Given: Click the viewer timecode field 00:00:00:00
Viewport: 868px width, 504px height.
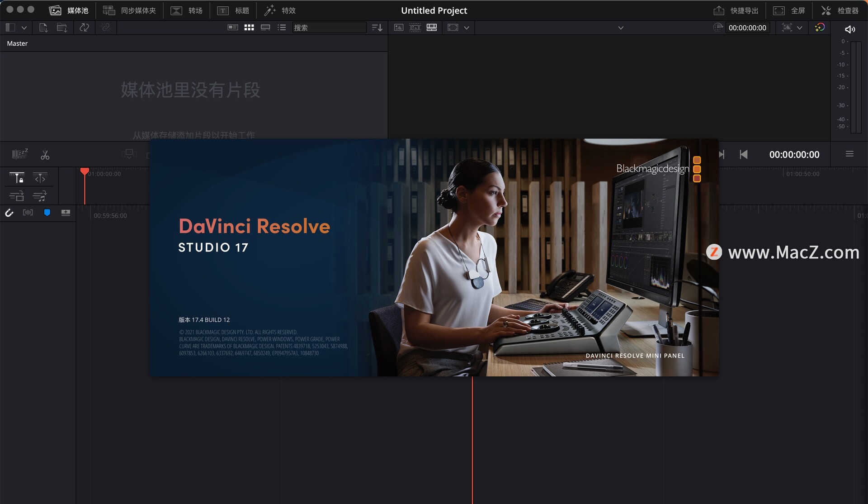Looking at the screenshot, I should click(x=747, y=28).
